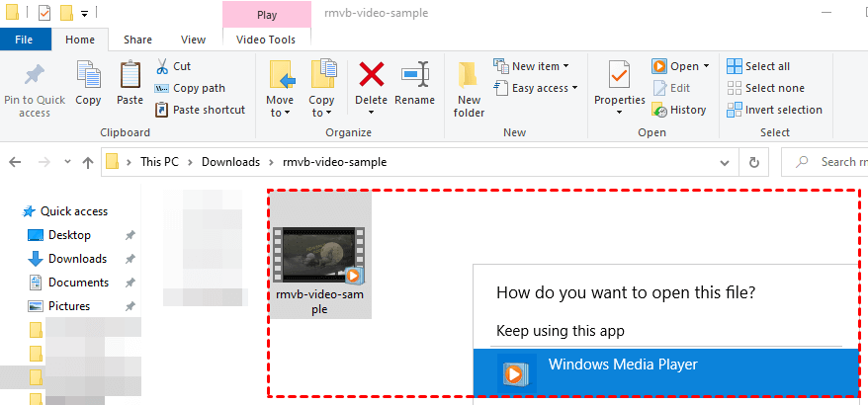Click the red Delete X icon

372,75
